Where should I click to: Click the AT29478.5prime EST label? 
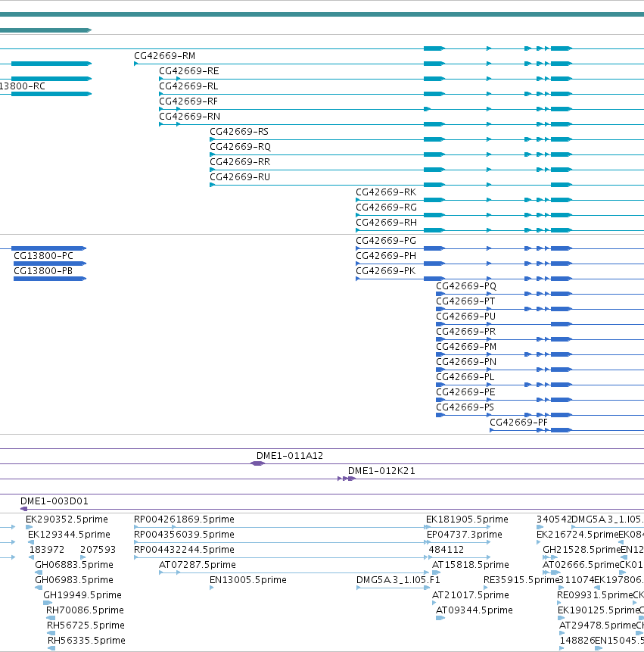coord(598,625)
